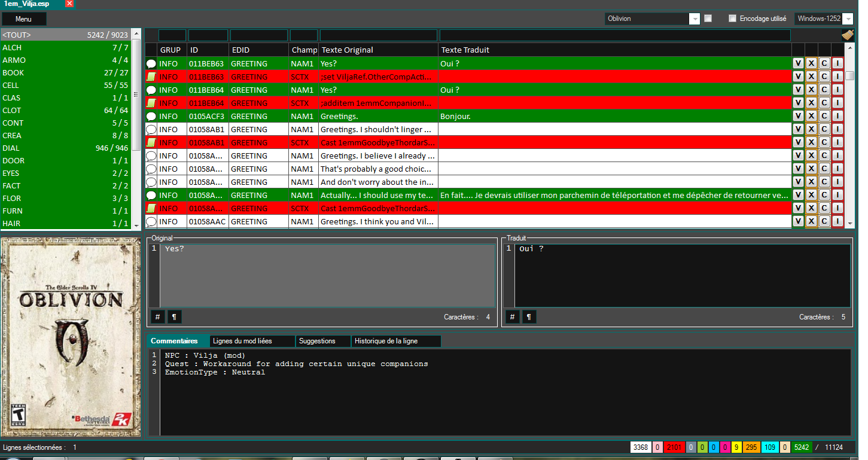Click the speech bubble icon beside 'Actually... I should use my te'
The image size is (868, 460).
click(151, 195)
